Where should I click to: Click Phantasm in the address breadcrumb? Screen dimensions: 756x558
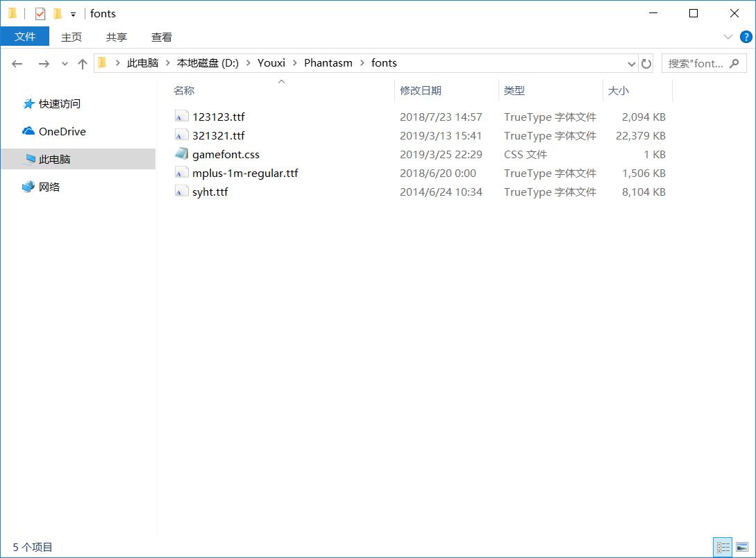[328, 63]
